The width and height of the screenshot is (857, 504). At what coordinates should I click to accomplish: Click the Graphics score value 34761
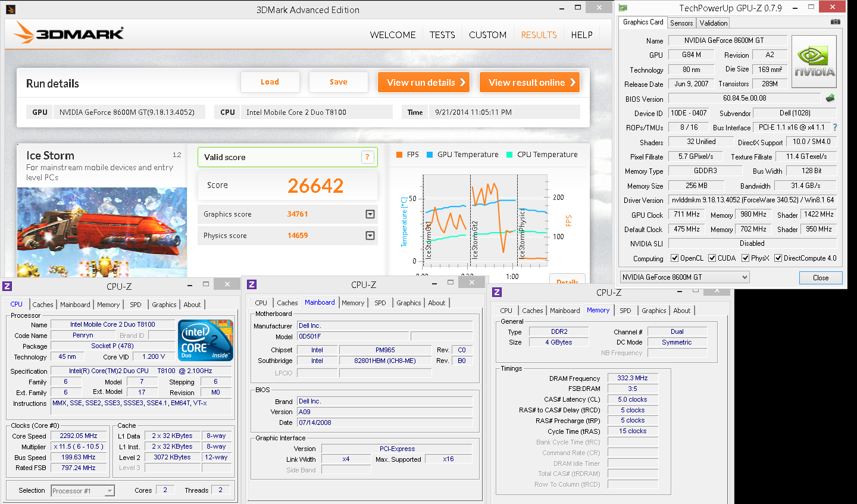tap(298, 214)
